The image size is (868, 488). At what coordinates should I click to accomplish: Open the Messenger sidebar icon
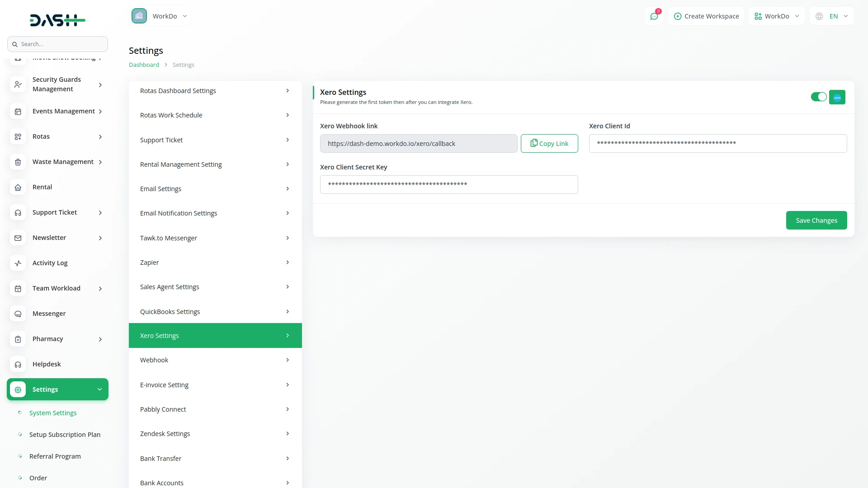coord(18,314)
